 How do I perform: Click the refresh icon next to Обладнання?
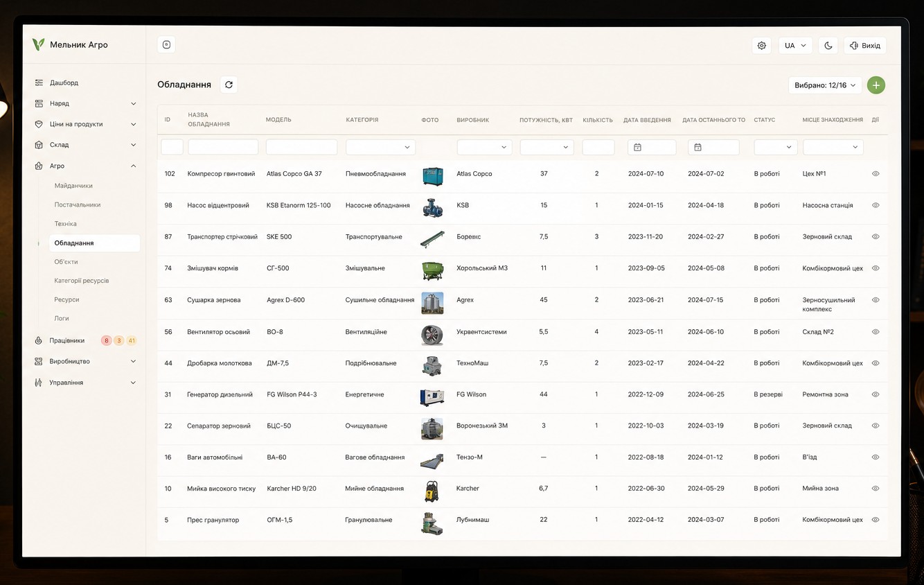coord(229,85)
